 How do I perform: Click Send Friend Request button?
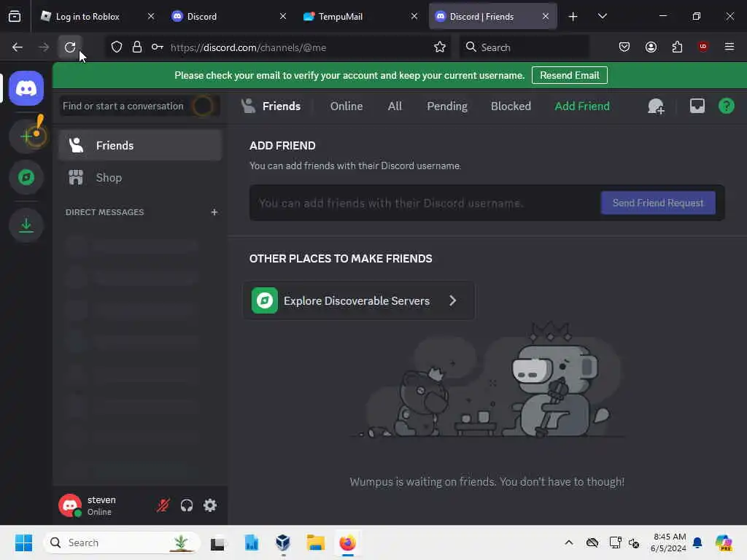[658, 203]
